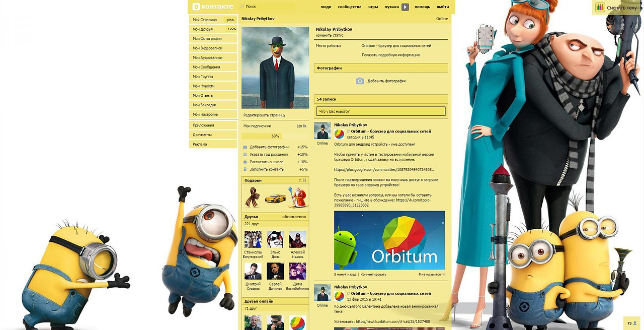Click Комментировать under the Orbitum post
The height and width of the screenshot is (330, 644).
click(373, 275)
